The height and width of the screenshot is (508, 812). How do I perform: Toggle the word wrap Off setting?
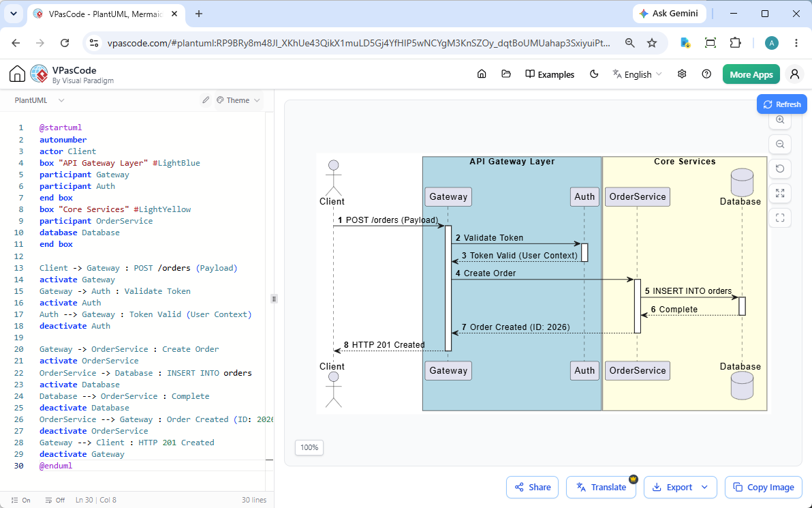coord(55,500)
